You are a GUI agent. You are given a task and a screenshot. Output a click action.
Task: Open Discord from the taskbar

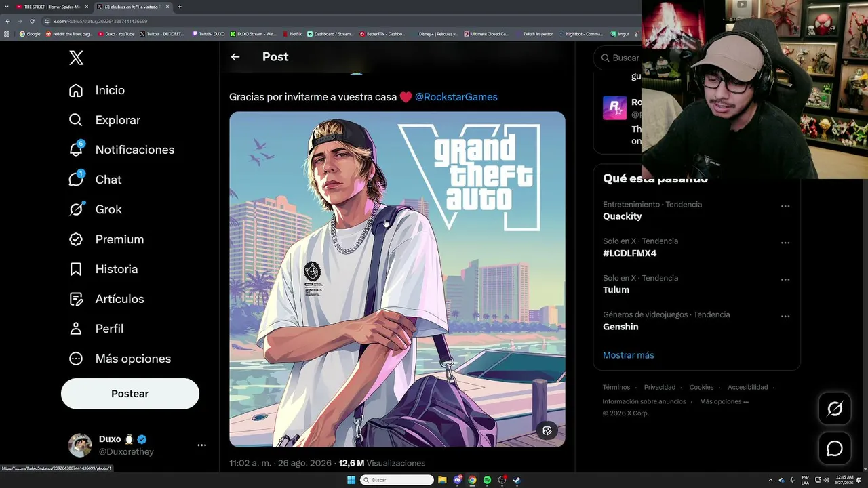coord(458,480)
